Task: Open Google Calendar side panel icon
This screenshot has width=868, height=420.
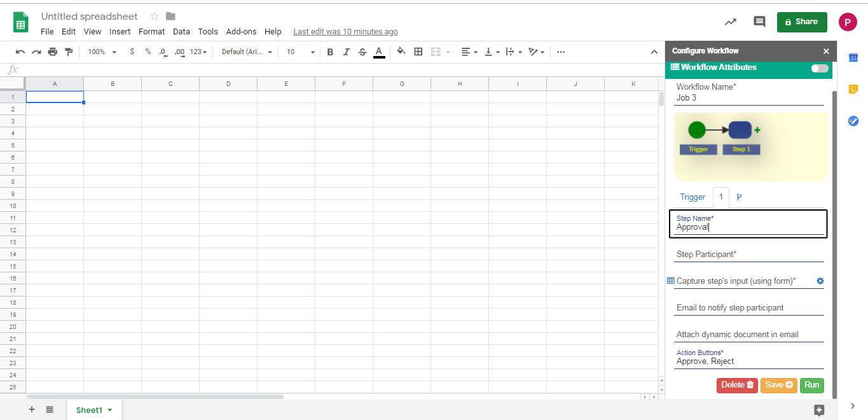Action: point(853,57)
